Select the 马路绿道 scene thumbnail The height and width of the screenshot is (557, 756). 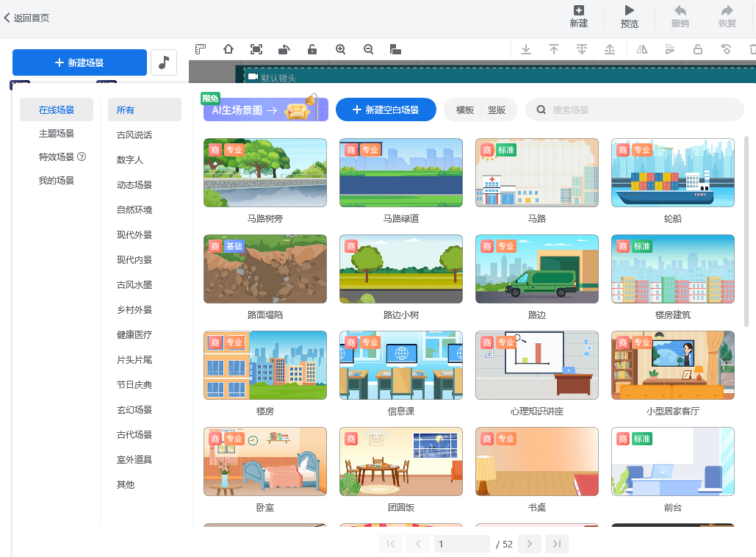(x=400, y=173)
